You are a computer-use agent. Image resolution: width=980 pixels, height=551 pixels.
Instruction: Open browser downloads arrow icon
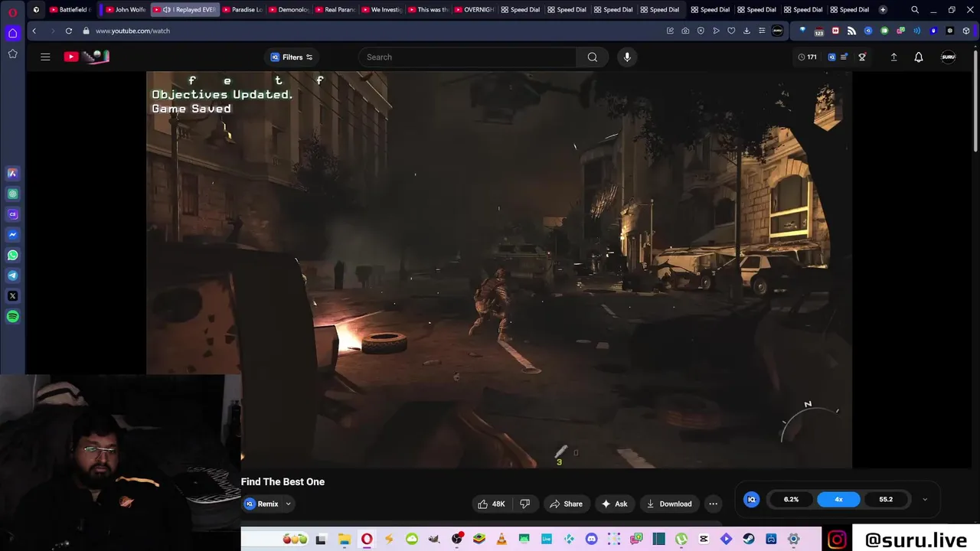click(746, 31)
